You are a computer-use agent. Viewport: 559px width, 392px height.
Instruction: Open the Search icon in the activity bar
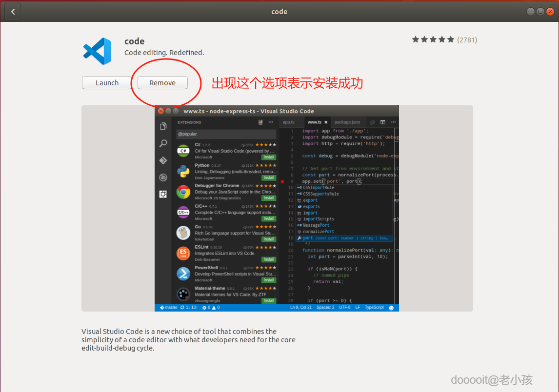tap(163, 143)
